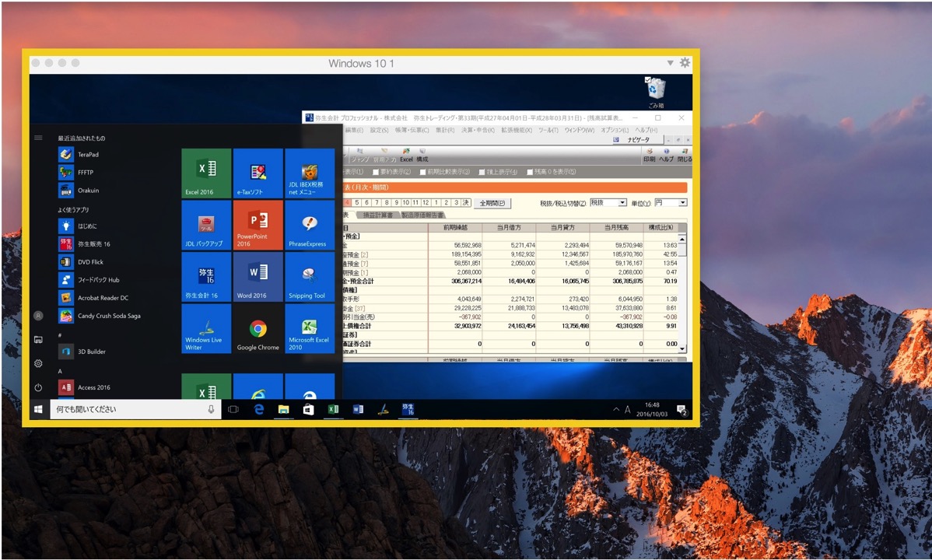Open the 帳簿・伝票(C) menu

(412, 130)
